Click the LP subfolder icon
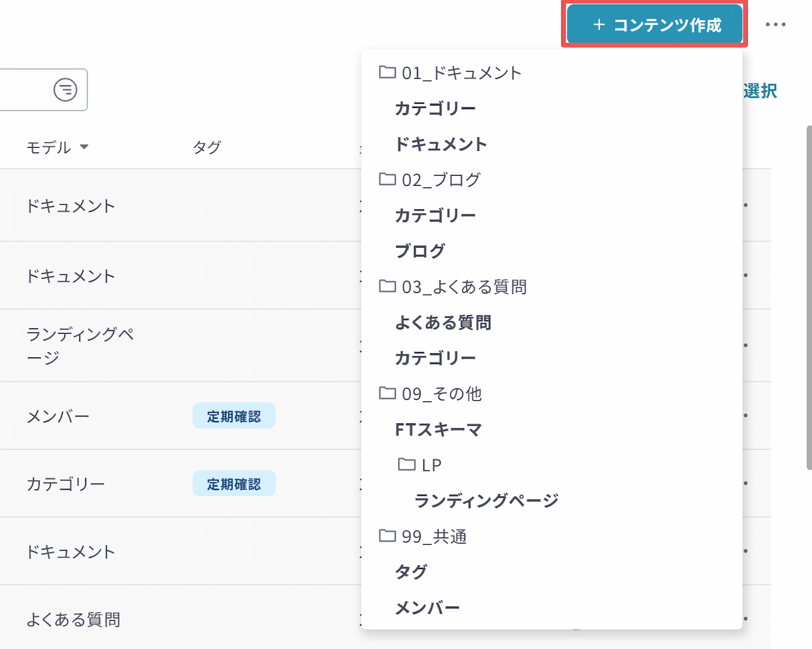The height and width of the screenshot is (649, 812). [407, 465]
